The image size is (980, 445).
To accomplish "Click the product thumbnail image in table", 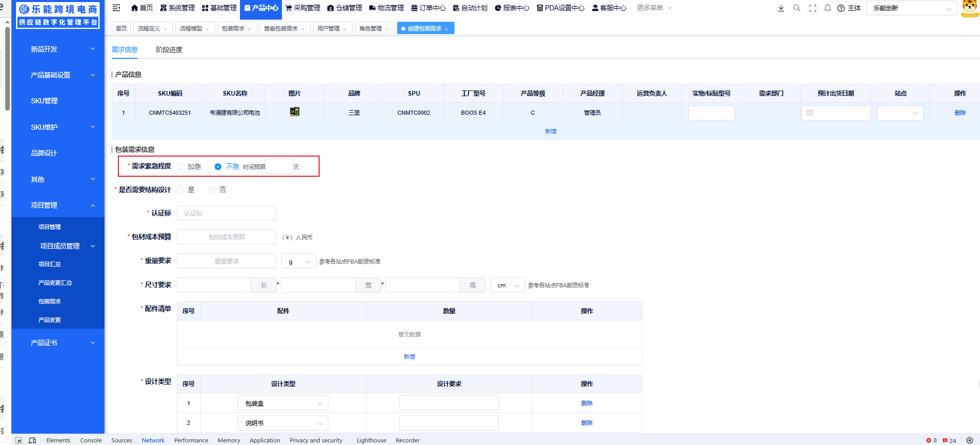I will 295,112.
